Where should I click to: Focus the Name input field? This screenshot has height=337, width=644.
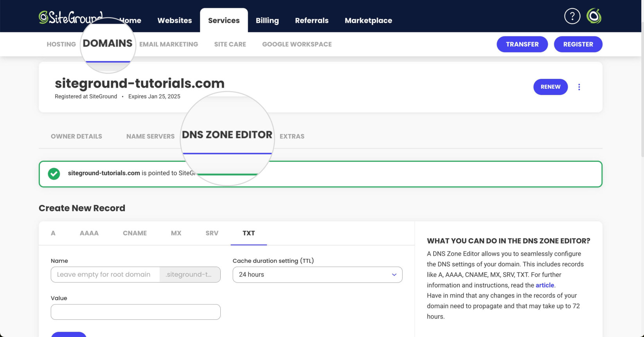(105, 274)
